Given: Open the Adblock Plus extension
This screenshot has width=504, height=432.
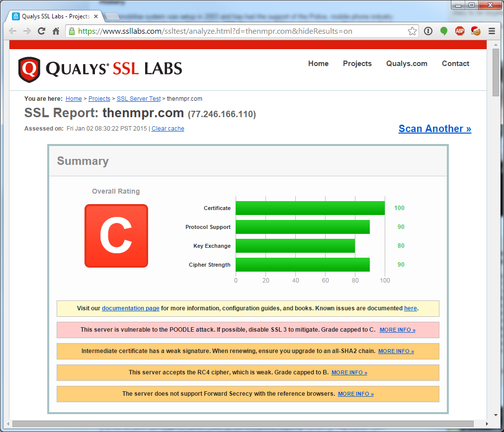Looking at the screenshot, I should coord(460,31).
